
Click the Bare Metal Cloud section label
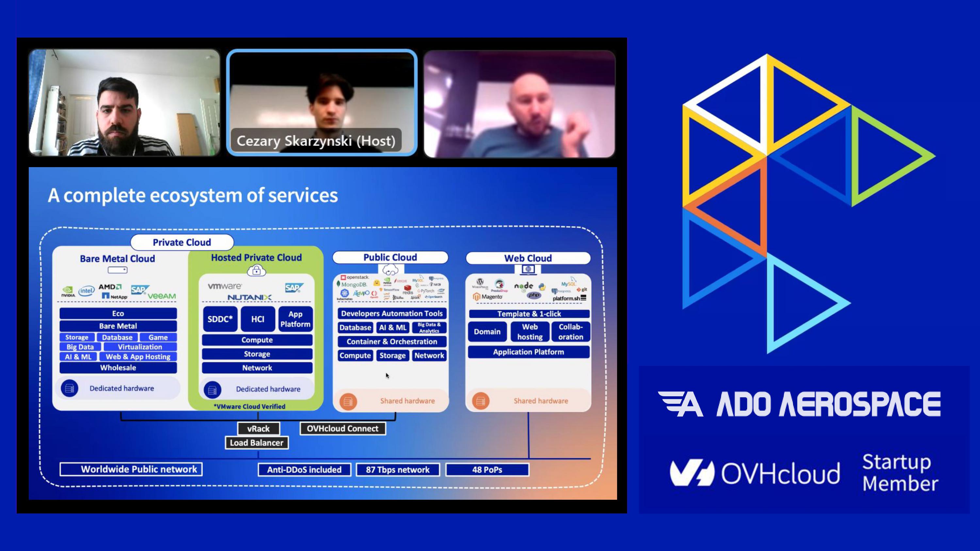click(117, 258)
